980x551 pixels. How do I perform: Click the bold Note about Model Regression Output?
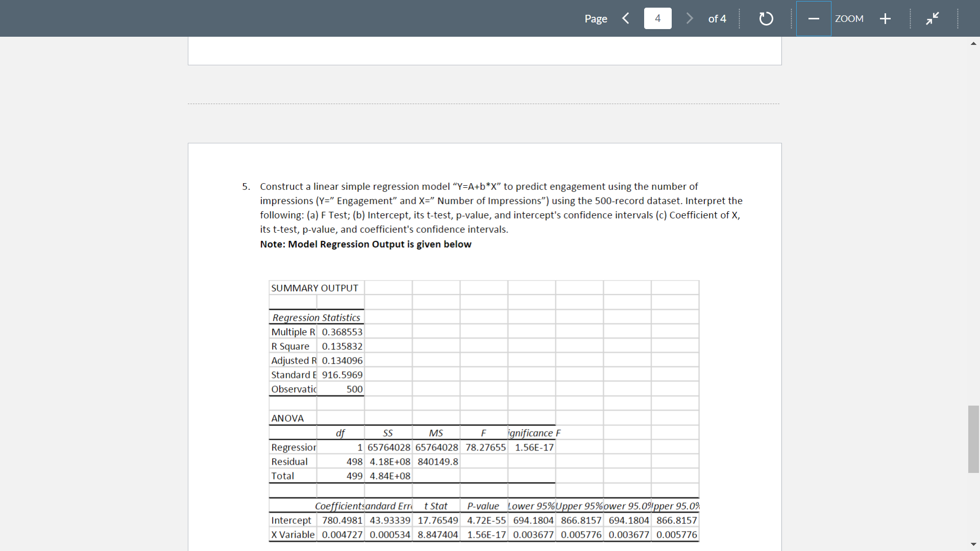coord(365,244)
